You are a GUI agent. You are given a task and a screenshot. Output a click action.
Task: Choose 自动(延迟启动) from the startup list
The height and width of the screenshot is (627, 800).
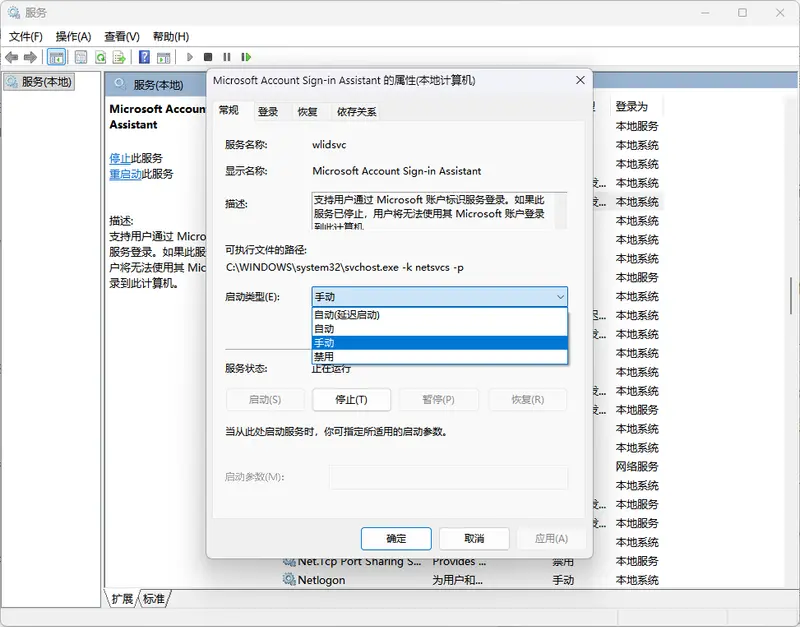point(440,315)
